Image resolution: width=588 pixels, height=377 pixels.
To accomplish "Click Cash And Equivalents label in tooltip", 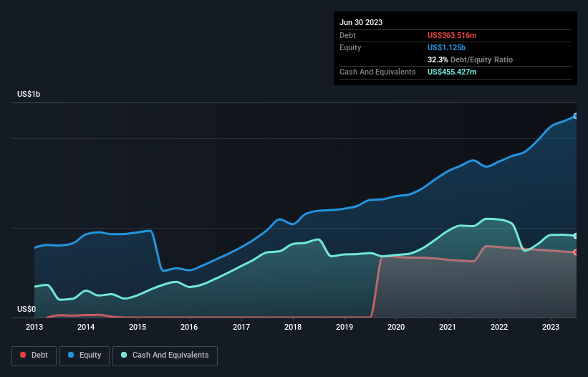I will point(377,72).
